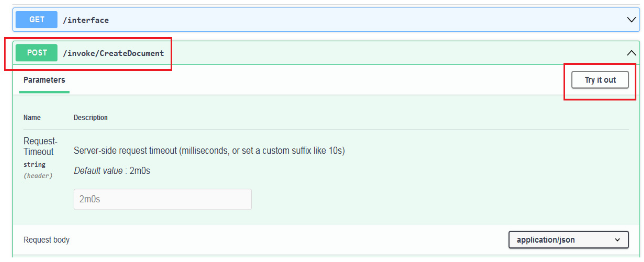
Task: Click the Request body label
Action: point(47,240)
